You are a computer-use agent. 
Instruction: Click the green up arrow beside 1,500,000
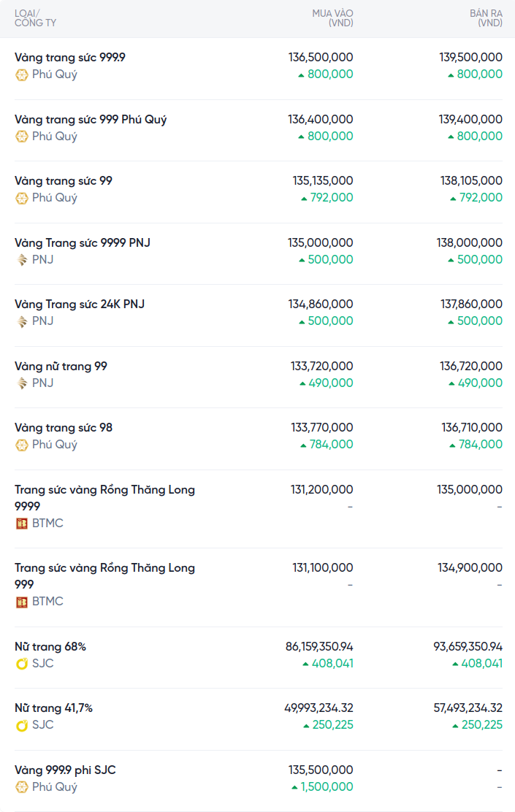pyautogui.click(x=295, y=787)
